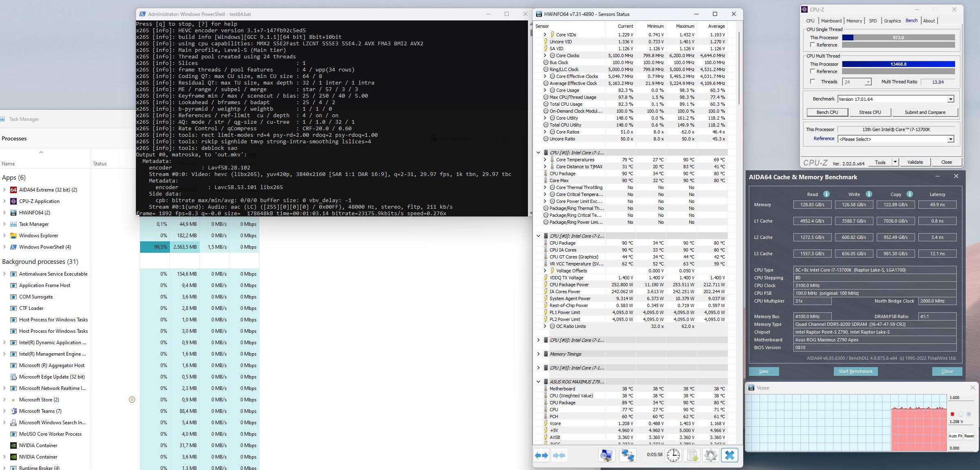980x470 pixels.
Task: Open the Benchmark version dropdown
Action: click(x=950, y=99)
